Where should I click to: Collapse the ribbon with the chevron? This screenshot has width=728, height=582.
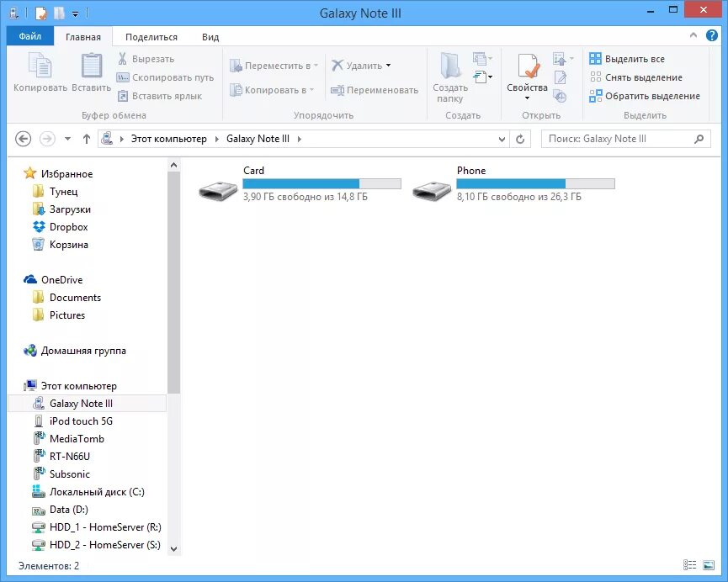coord(693,34)
